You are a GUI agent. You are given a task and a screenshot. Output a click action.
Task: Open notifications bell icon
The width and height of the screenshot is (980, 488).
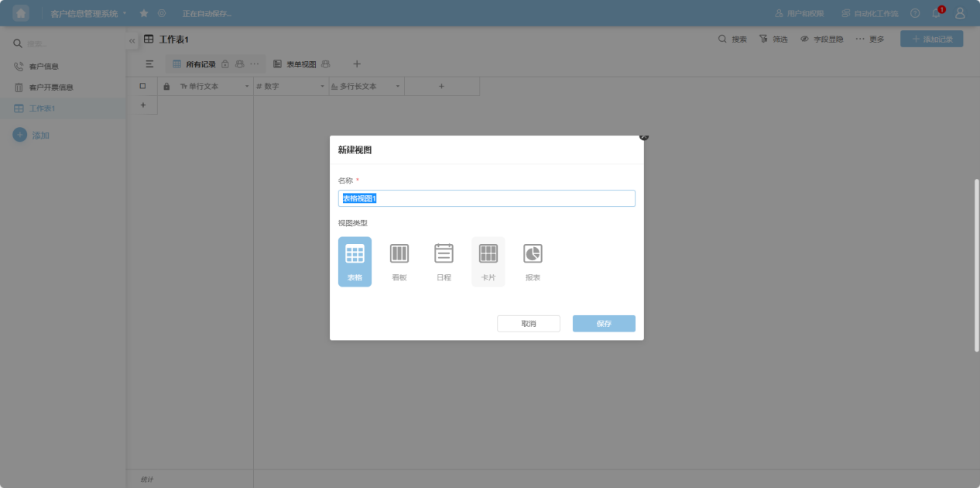(x=937, y=13)
